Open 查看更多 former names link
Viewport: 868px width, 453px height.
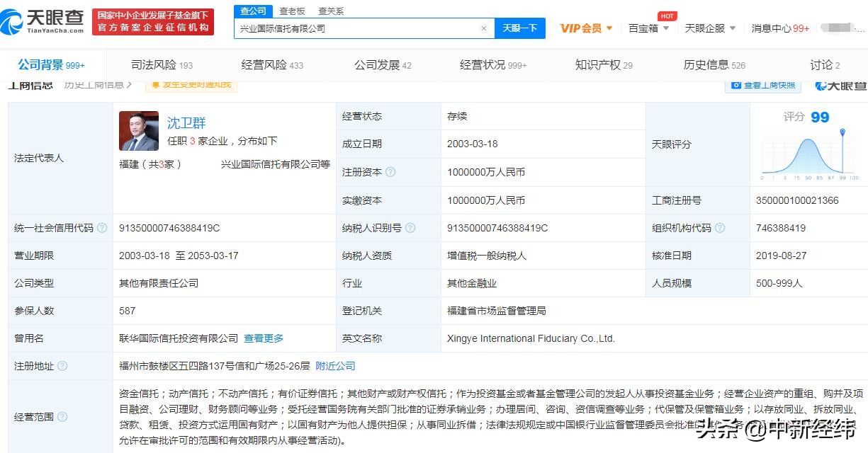coord(264,338)
